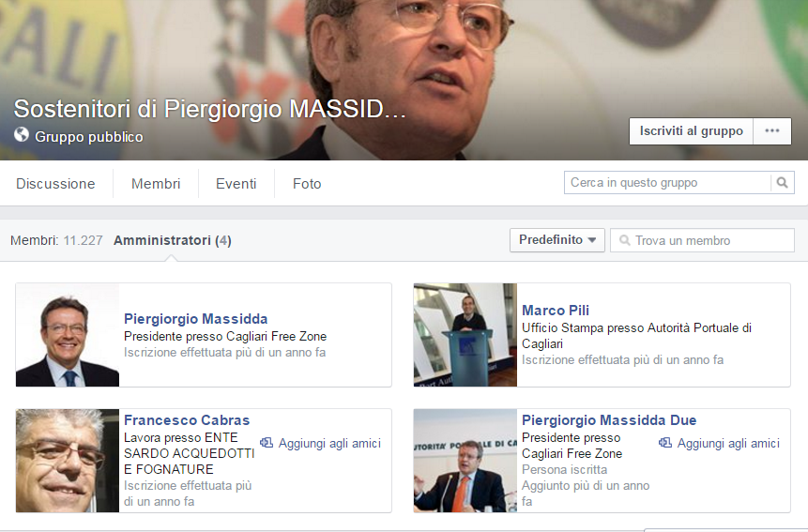Switch to the Membri tab
Image resolution: width=808 pixels, height=532 pixels.
pyautogui.click(x=156, y=184)
